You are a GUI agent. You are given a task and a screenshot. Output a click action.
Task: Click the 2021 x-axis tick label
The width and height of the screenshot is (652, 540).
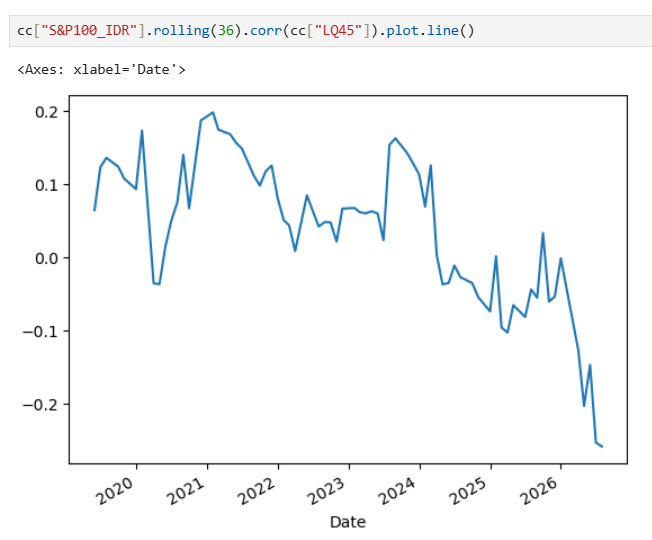click(x=186, y=491)
